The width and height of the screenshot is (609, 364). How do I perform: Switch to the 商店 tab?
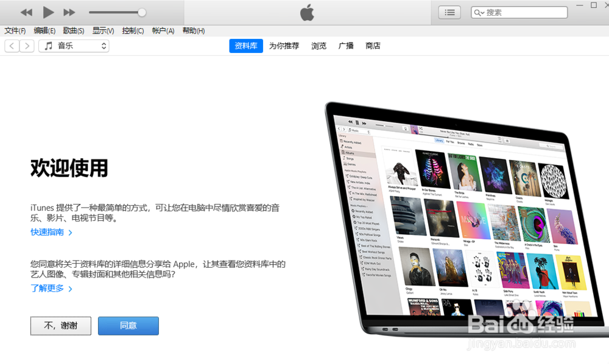coord(372,46)
